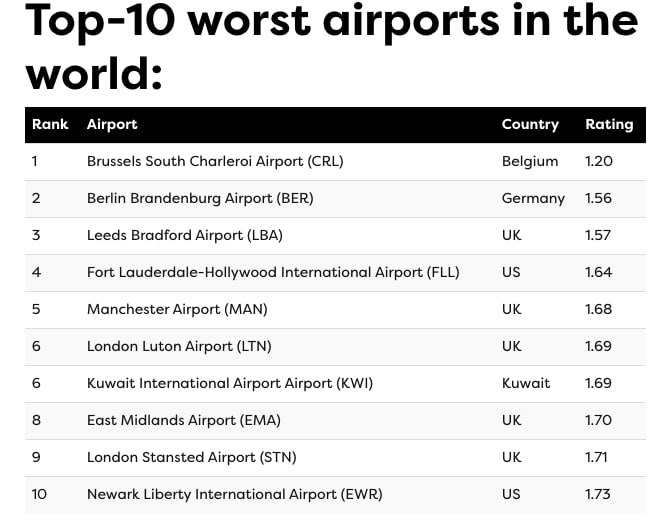Click the Airport column header
Screen dimensions: 662x527
pos(112,125)
